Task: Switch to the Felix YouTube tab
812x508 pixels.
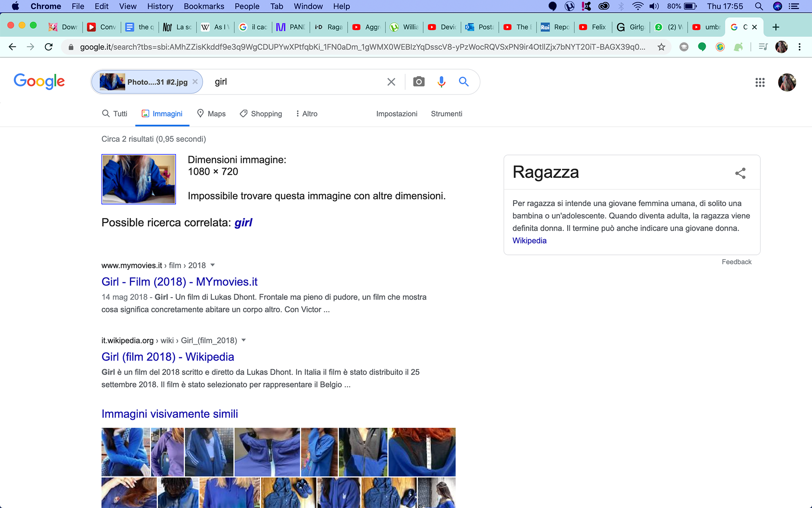Action: pos(593,27)
